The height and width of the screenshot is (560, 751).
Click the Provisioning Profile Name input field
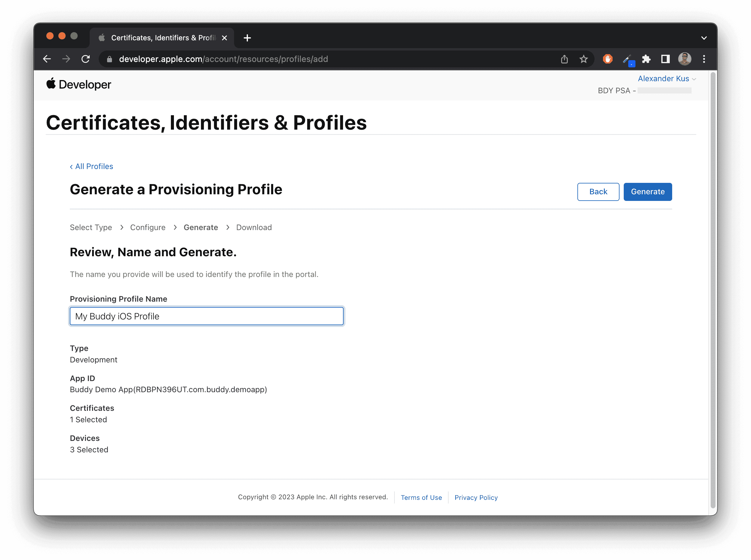(x=206, y=316)
